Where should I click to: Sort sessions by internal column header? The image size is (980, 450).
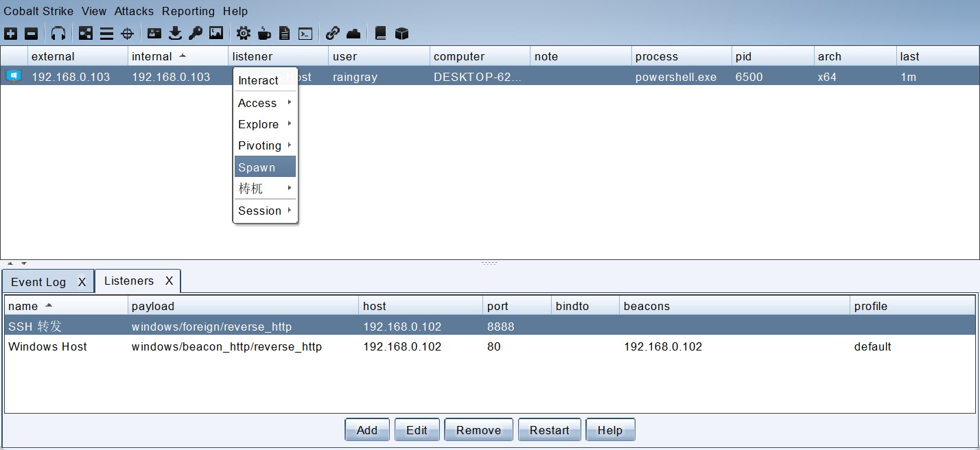pos(178,56)
